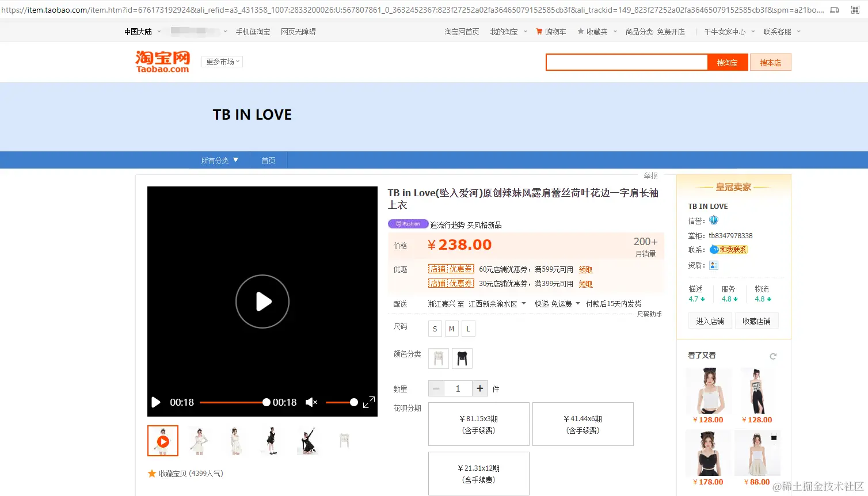Expand the 中国大陆 region dropdown
Viewport: 868px width, 496px height.
tap(142, 32)
